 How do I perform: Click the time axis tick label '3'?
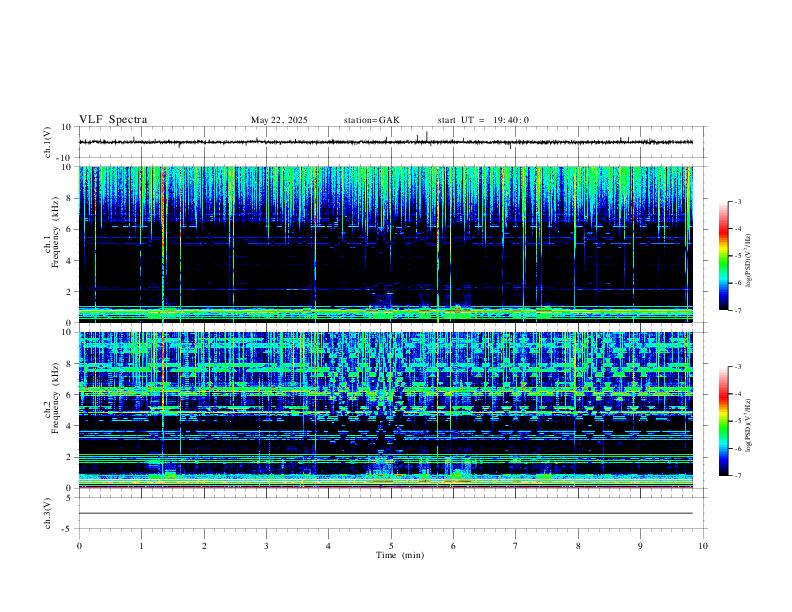coord(266,546)
